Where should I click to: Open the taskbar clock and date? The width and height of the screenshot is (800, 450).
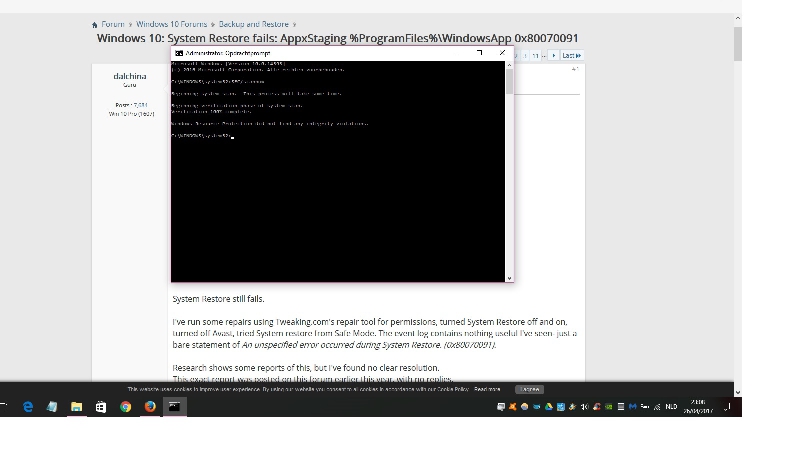pyautogui.click(x=698, y=407)
